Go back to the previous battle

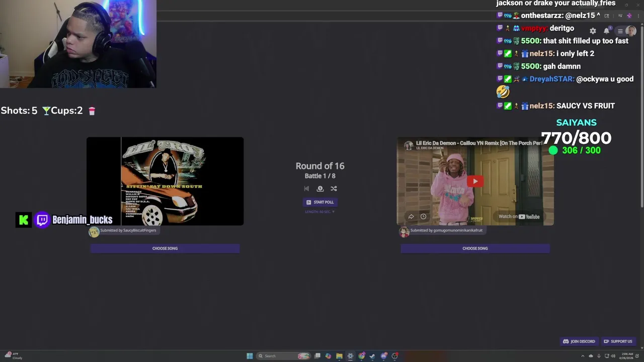(x=306, y=189)
